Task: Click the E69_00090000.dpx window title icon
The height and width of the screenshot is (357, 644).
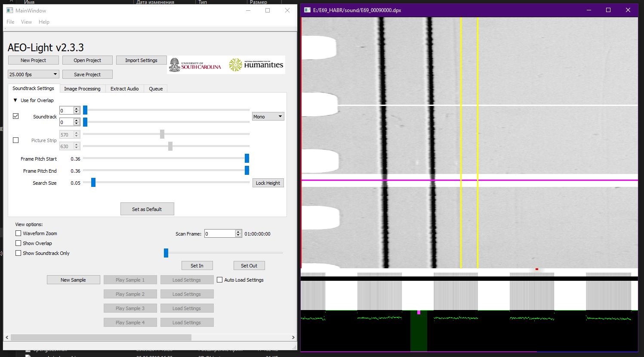Action: pyautogui.click(x=307, y=10)
